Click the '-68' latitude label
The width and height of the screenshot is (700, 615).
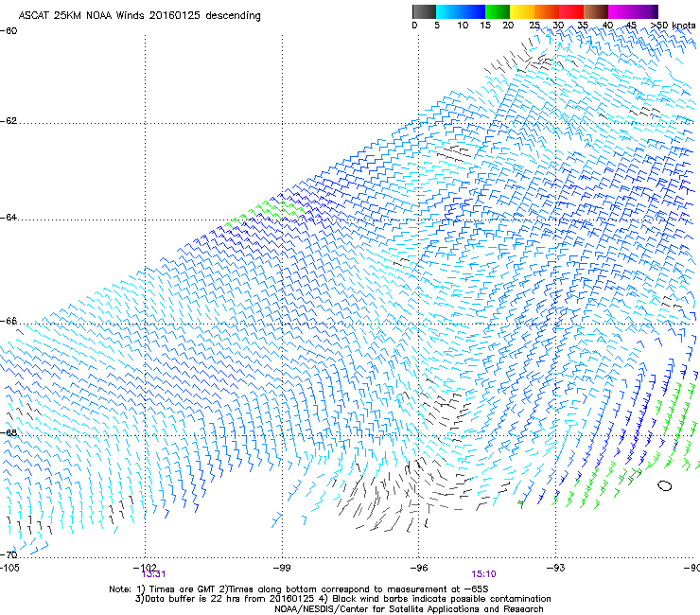(9, 432)
